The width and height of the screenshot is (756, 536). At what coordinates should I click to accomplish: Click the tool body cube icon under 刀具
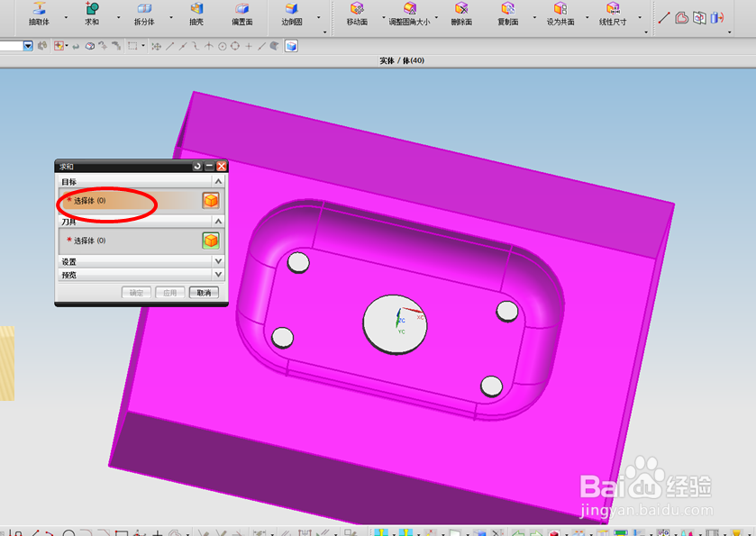click(x=211, y=240)
